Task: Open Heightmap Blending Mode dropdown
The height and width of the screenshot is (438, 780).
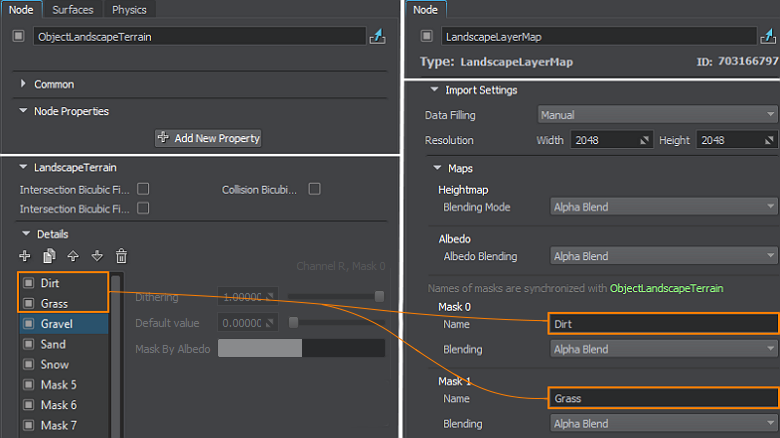Action: pos(664,207)
